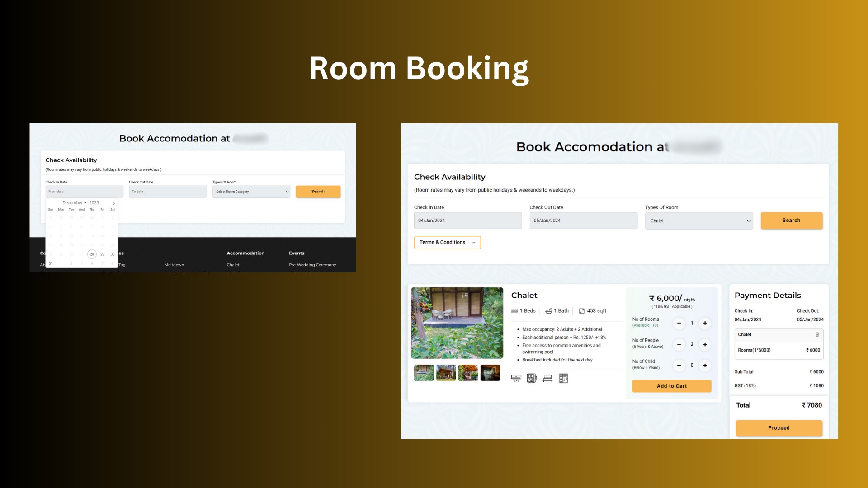
Task: Select the Events menu item
Action: (296, 253)
